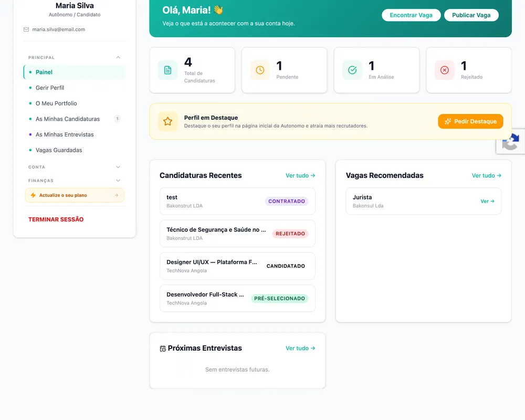
Task: Click the REJEITADO status badge
Action: (290, 234)
